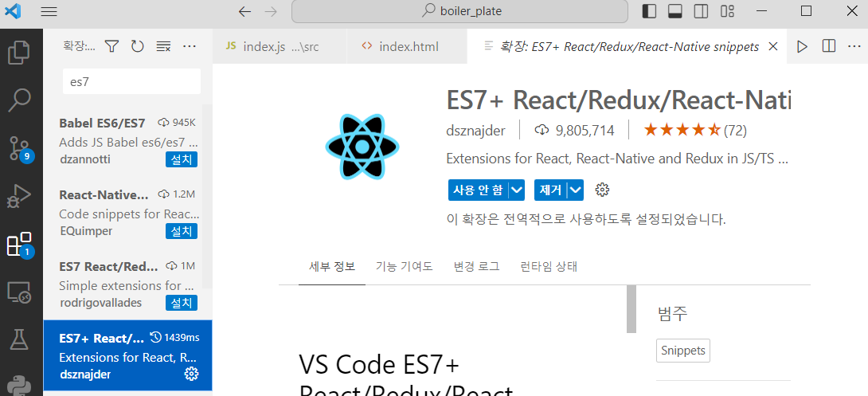Toggle the secondary side bar layout icon

pyautogui.click(x=701, y=11)
